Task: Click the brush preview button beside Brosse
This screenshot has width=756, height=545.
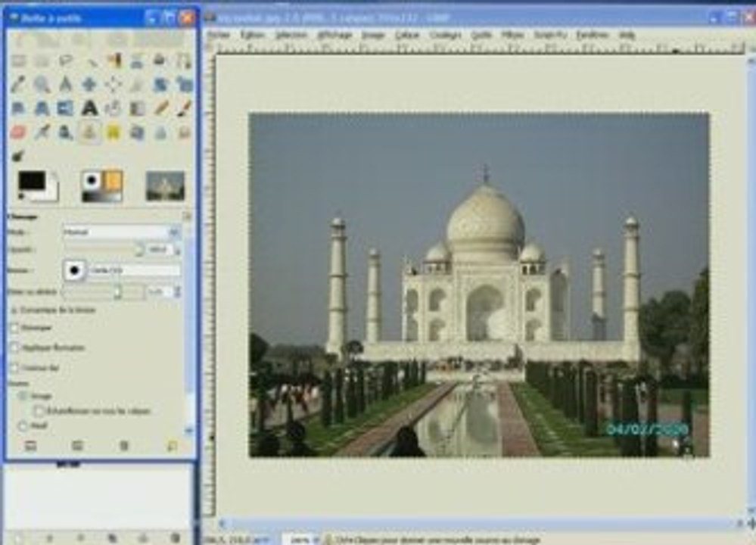Action: 74,270
